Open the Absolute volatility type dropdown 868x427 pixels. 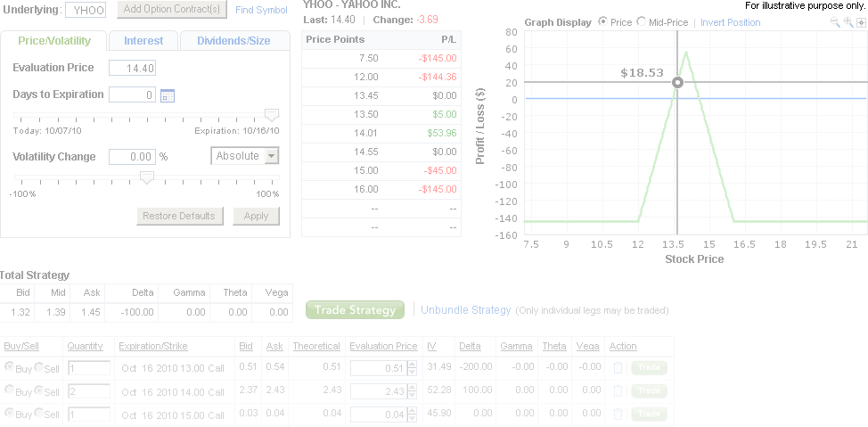click(x=245, y=156)
